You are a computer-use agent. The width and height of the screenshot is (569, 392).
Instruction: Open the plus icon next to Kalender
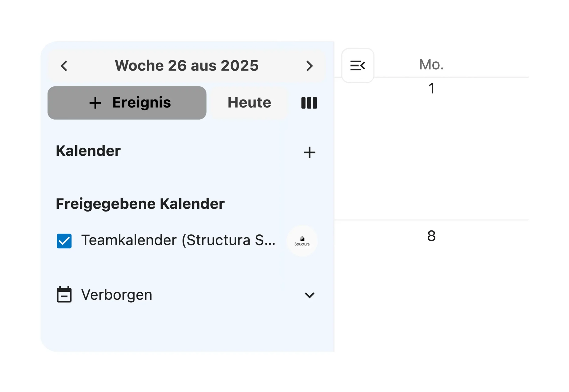point(309,152)
